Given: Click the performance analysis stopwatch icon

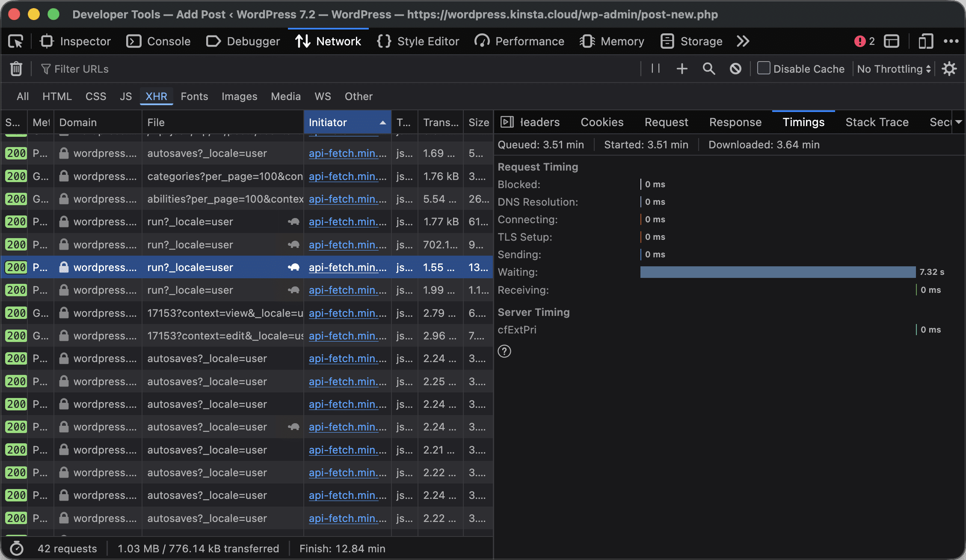Looking at the screenshot, I should click(x=16, y=548).
